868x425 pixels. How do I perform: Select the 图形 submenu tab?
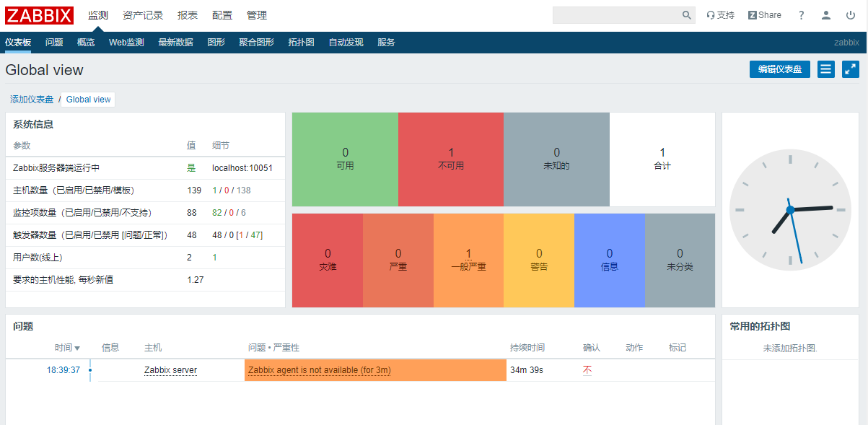[x=216, y=43]
